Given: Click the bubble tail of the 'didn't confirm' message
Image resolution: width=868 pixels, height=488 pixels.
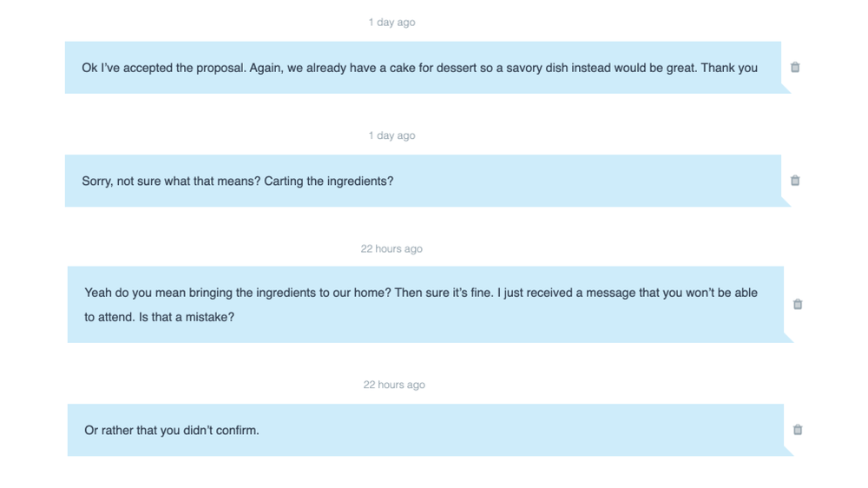Looking at the screenshot, I should pyautogui.click(x=789, y=451).
